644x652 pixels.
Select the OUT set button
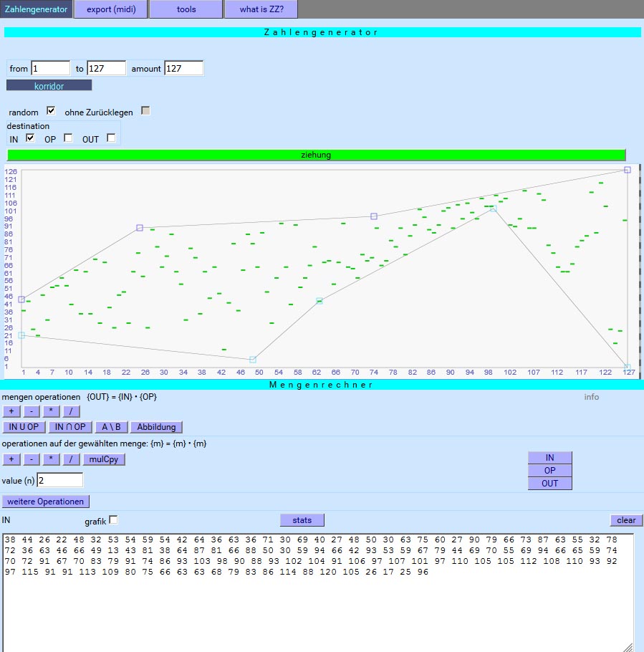(549, 484)
